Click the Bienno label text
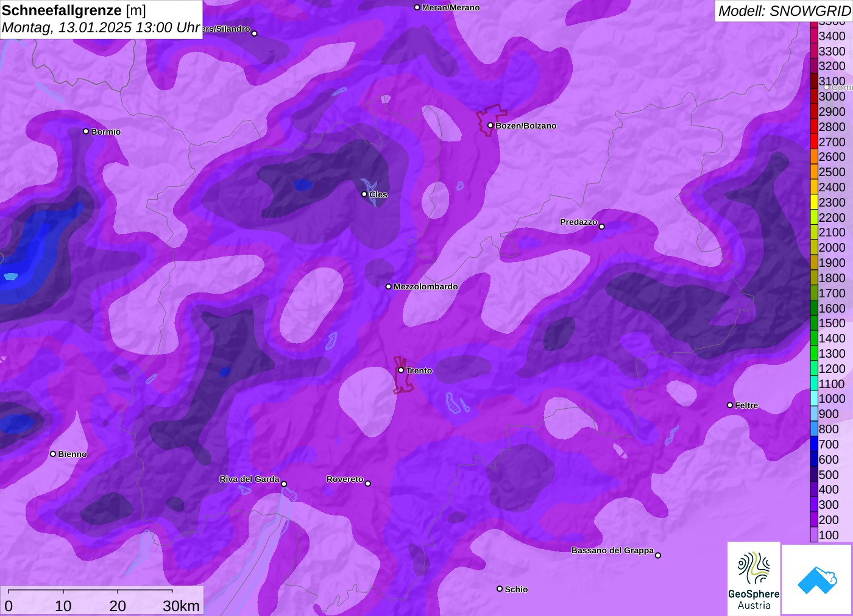853x616 pixels. coord(73,454)
